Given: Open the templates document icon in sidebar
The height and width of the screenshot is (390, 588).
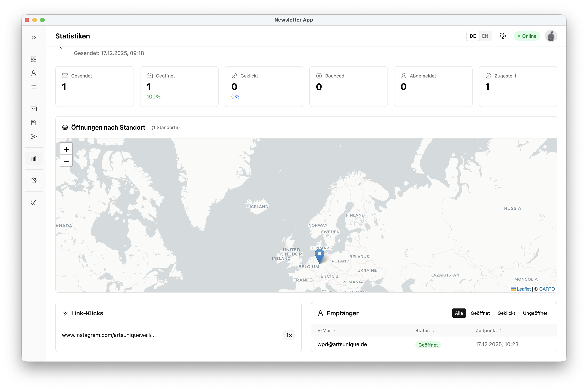Looking at the screenshot, I should 34,123.
